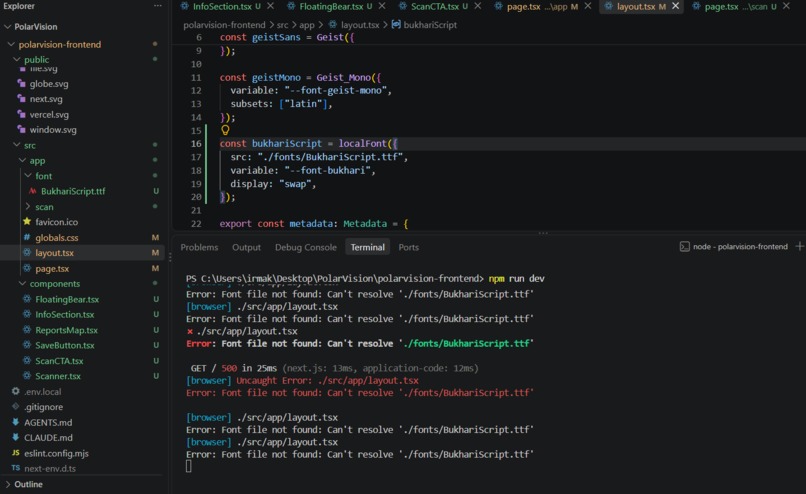
Task: Close the ScanCTA.tsx tab
Action: coord(478,6)
